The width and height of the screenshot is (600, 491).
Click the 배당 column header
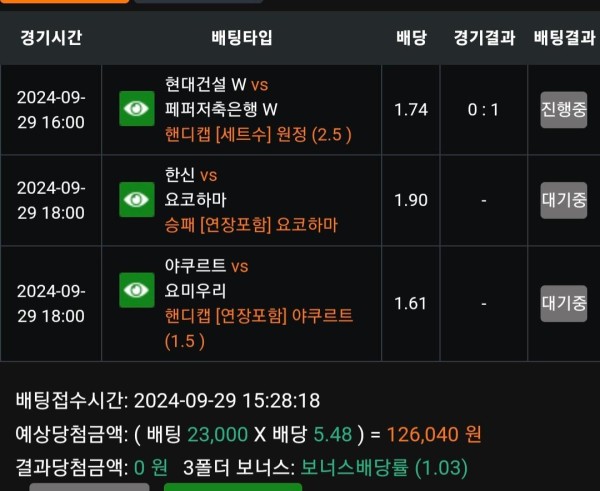tap(411, 38)
